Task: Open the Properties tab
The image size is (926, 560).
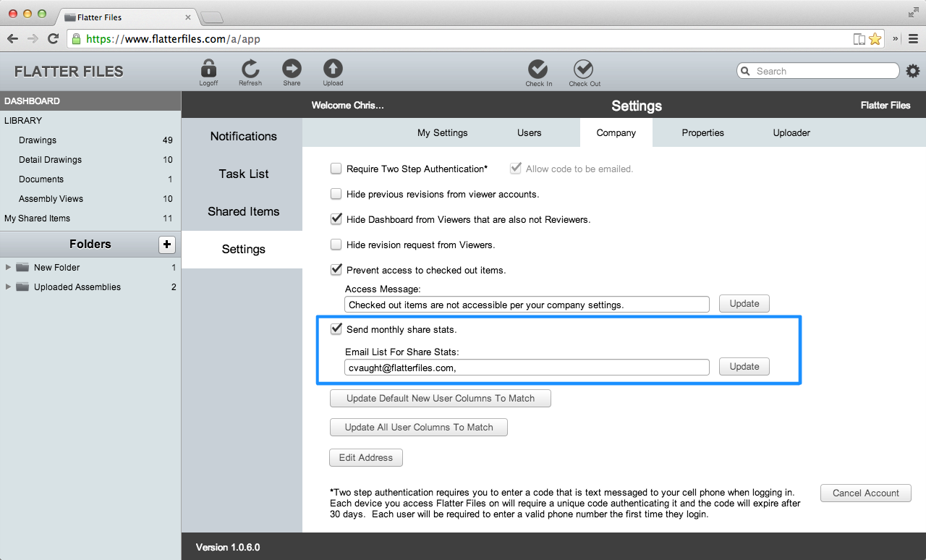Action: [x=703, y=133]
